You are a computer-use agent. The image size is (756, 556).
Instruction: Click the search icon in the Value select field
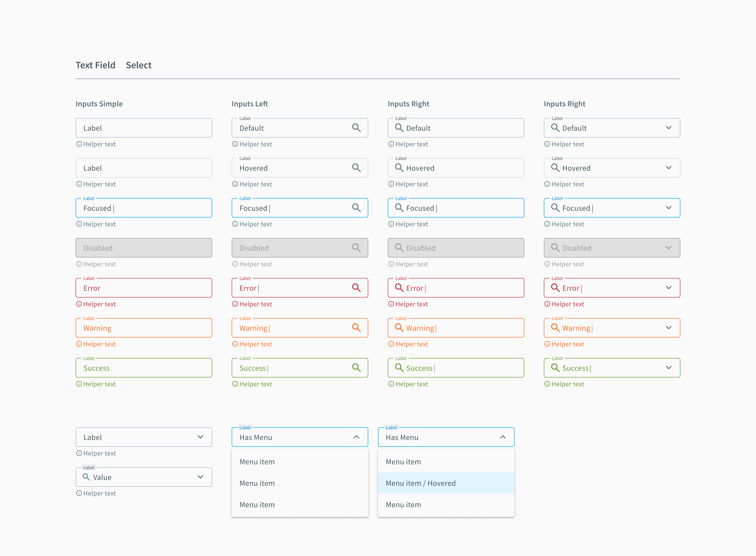[x=86, y=477]
